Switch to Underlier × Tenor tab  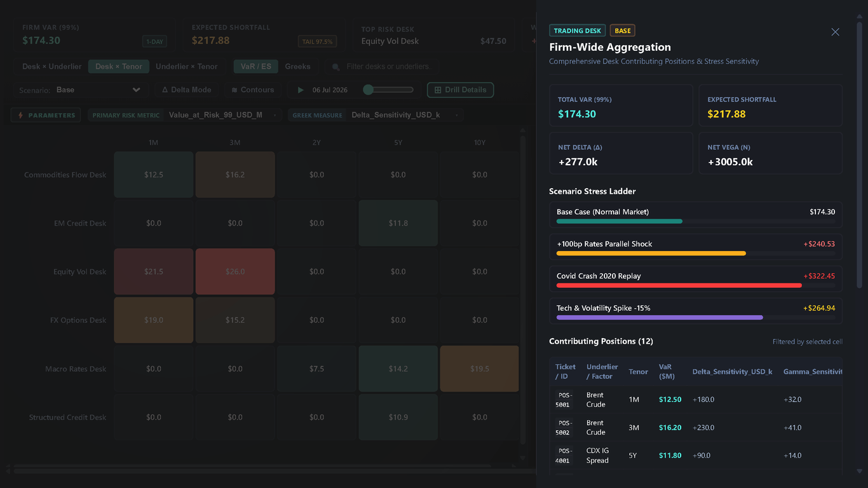tap(187, 67)
